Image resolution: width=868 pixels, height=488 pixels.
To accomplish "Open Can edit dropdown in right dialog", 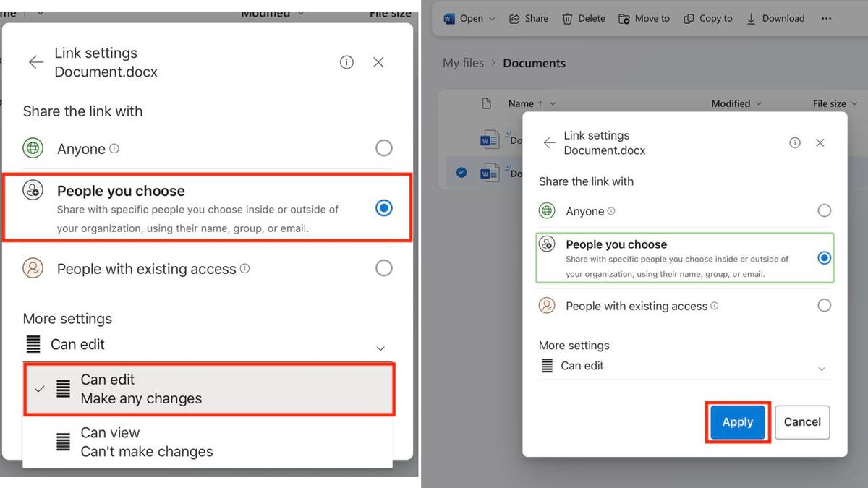I will point(684,366).
